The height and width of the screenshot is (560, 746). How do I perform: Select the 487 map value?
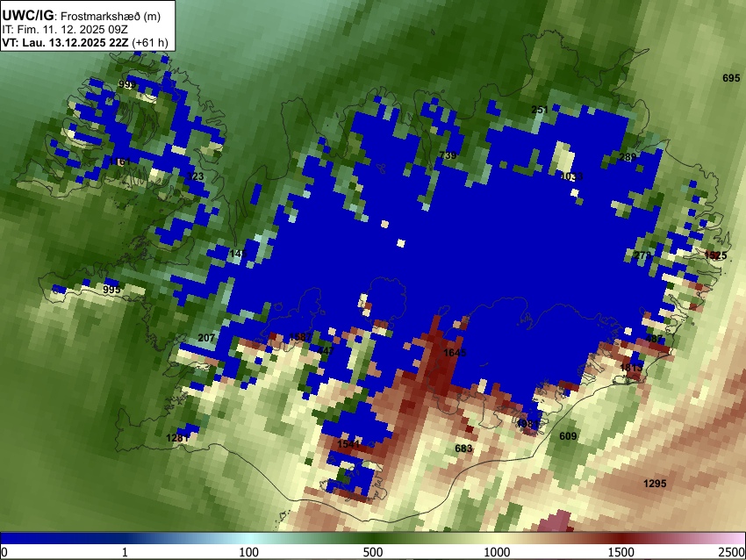[654, 339]
